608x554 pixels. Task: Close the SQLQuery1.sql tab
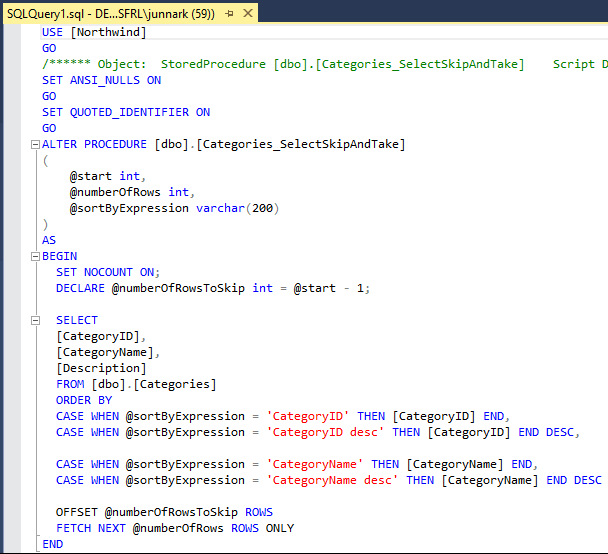(x=248, y=14)
